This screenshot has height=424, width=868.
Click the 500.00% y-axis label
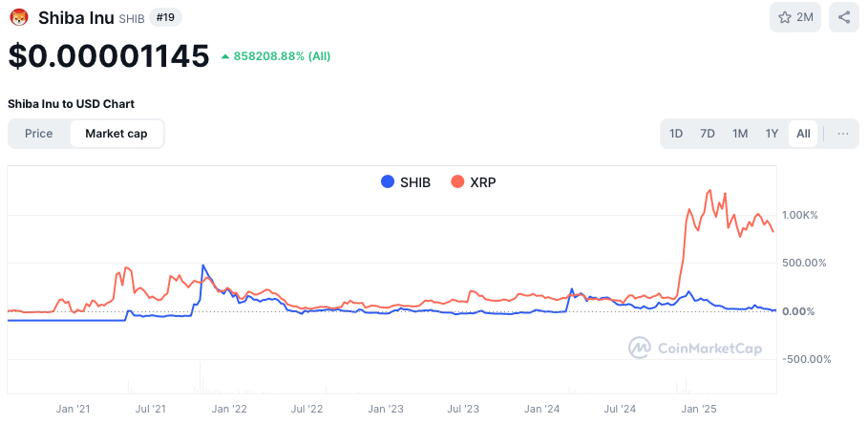pyautogui.click(x=804, y=263)
